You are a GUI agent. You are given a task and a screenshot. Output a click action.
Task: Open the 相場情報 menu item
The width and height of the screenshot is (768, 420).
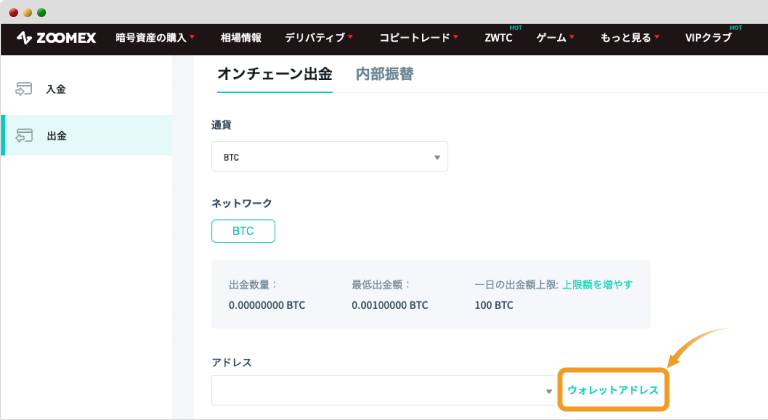coord(240,38)
